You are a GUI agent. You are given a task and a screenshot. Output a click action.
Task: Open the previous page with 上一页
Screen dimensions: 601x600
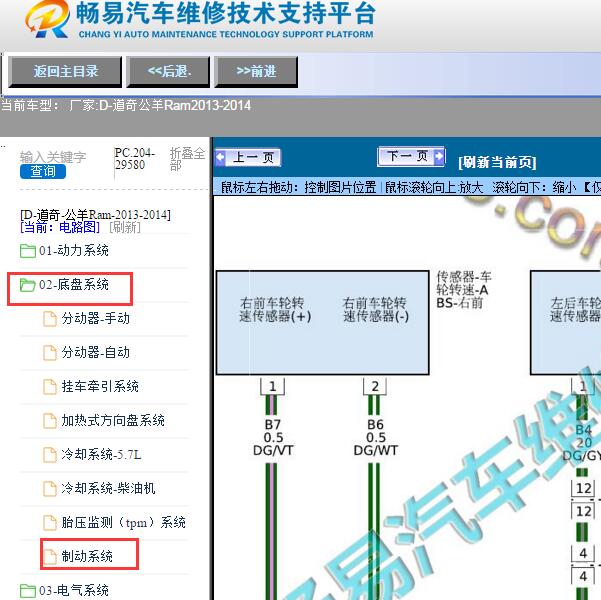pyautogui.click(x=248, y=157)
